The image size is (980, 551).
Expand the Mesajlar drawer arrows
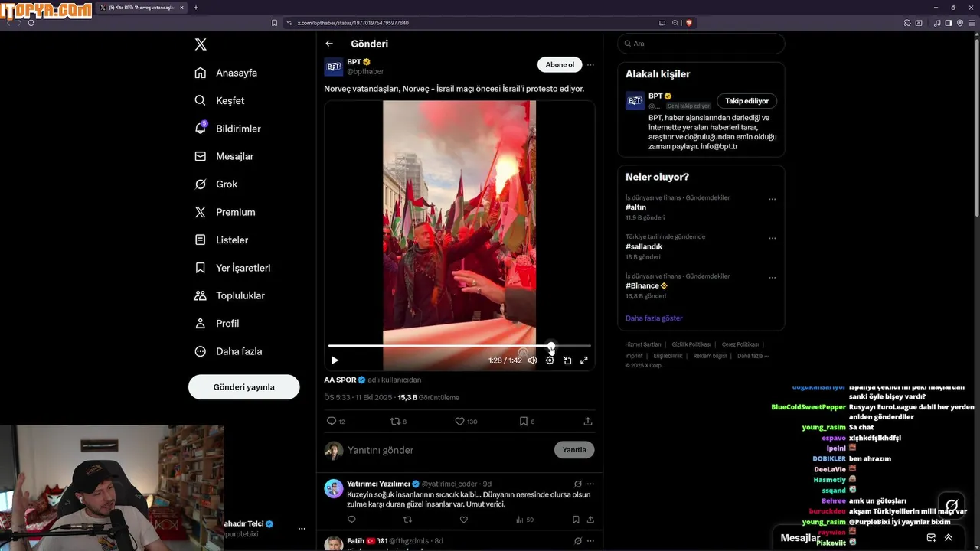point(948,538)
